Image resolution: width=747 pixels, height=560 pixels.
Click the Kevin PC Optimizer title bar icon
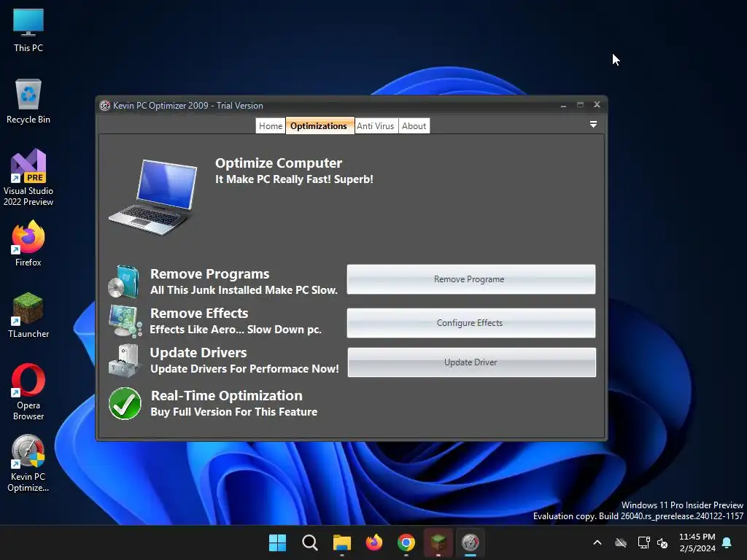click(x=105, y=106)
